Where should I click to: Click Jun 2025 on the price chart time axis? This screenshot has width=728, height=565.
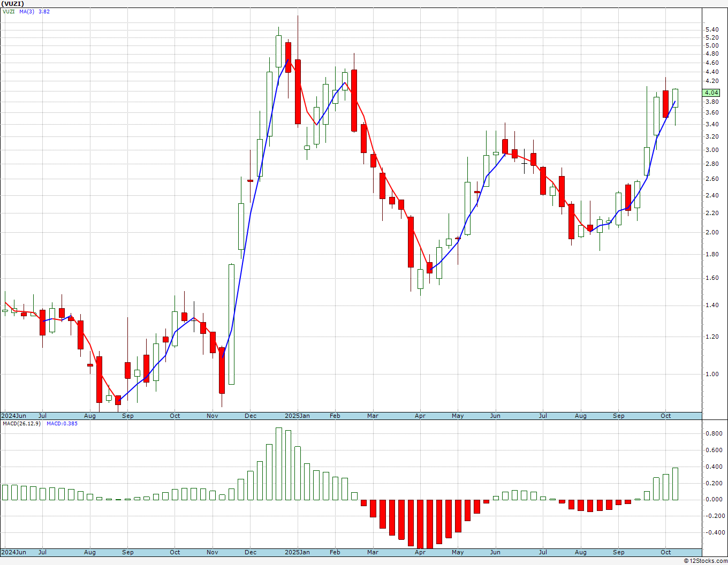click(x=495, y=416)
